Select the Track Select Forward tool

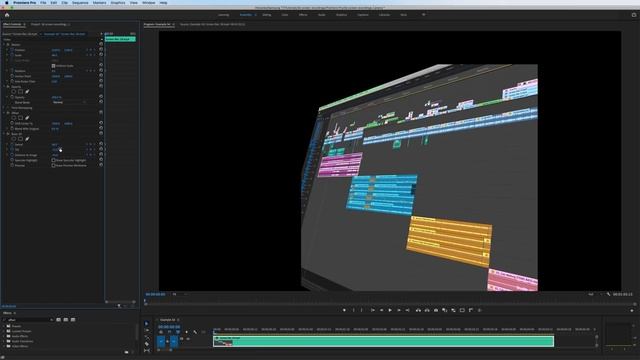point(147,330)
